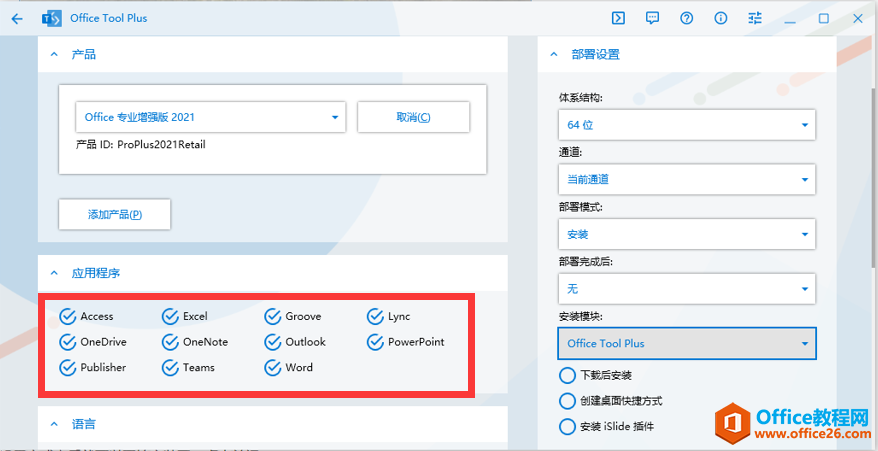878x451 pixels.
Task: Enable 创建桌面快捷方式 option
Action: [567, 401]
